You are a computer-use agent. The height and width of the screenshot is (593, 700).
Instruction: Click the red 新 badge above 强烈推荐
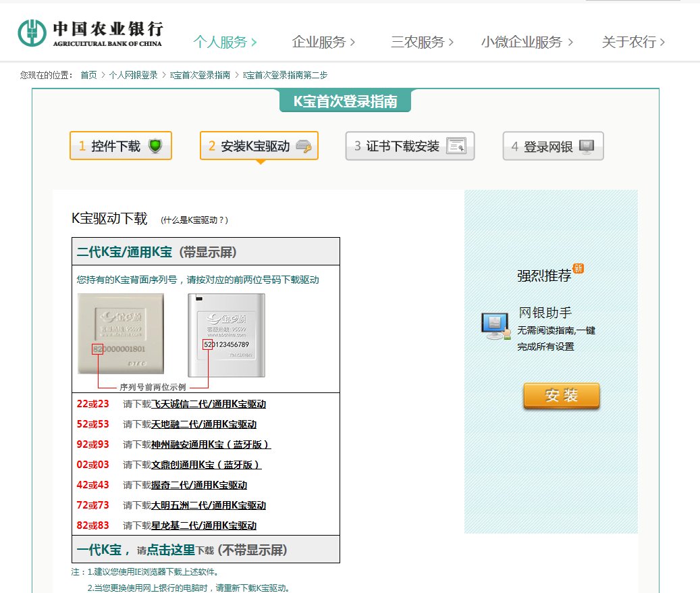578,269
